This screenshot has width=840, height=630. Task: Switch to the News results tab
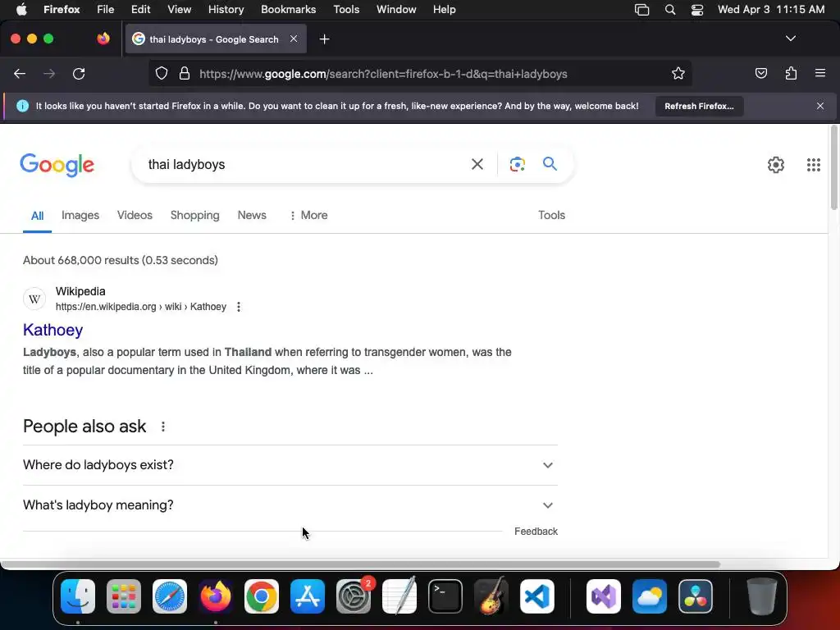(252, 216)
